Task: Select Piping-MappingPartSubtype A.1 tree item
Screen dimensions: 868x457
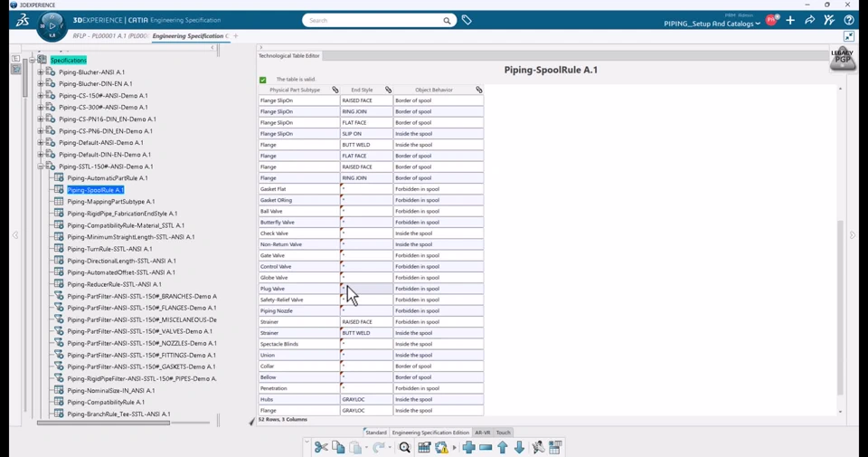Action: [110, 202]
